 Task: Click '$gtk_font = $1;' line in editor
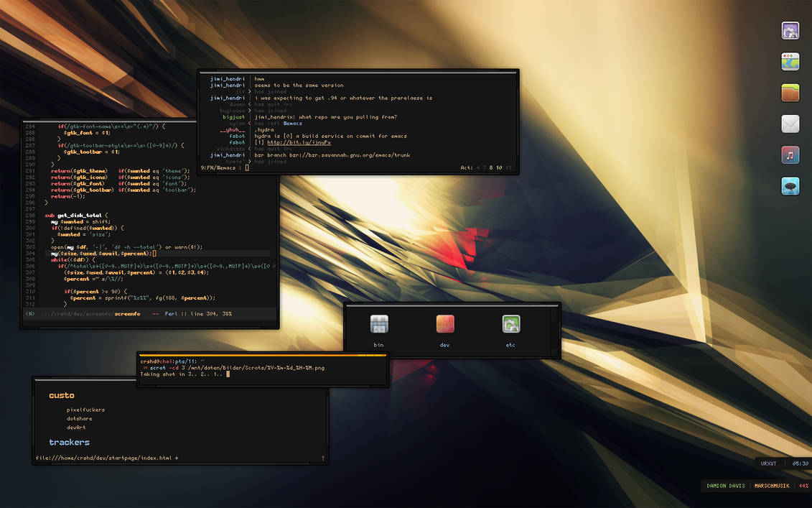(86, 133)
